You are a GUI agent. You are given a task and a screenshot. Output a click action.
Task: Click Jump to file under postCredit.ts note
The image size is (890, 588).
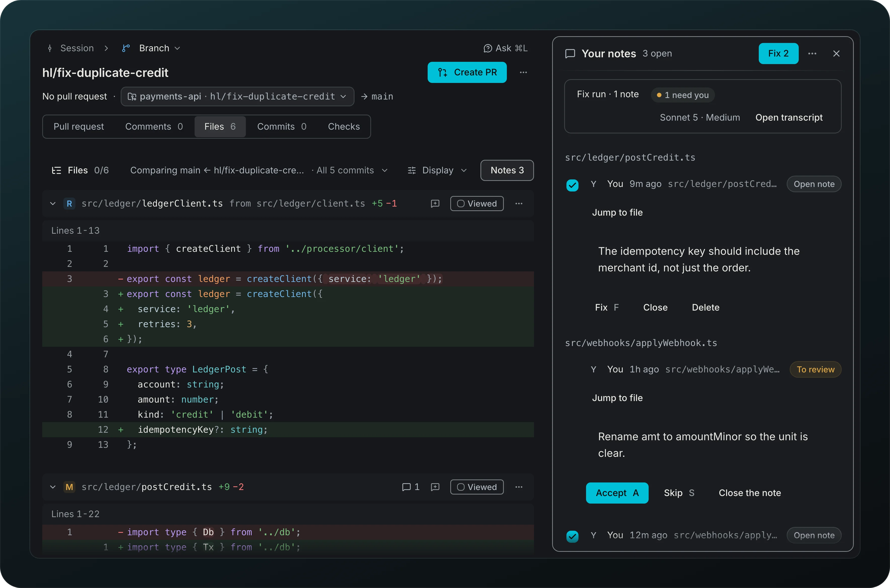(x=617, y=213)
